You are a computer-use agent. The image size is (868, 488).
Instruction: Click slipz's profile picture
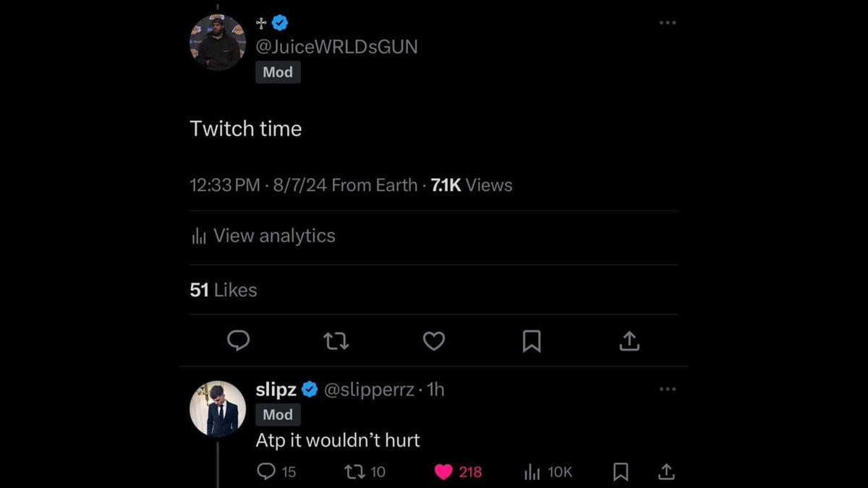point(218,409)
